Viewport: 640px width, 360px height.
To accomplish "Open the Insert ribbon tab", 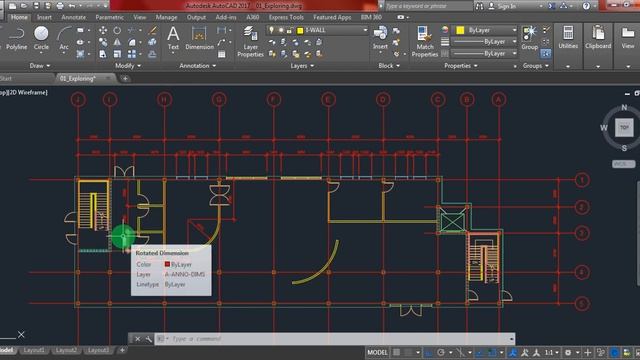I will coord(44,17).
